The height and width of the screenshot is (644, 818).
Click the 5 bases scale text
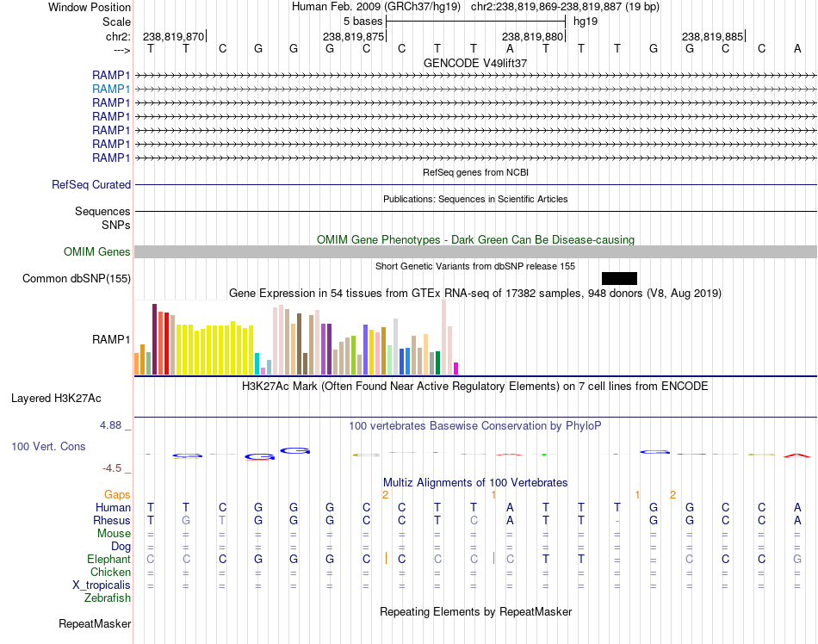click(363, 22)
